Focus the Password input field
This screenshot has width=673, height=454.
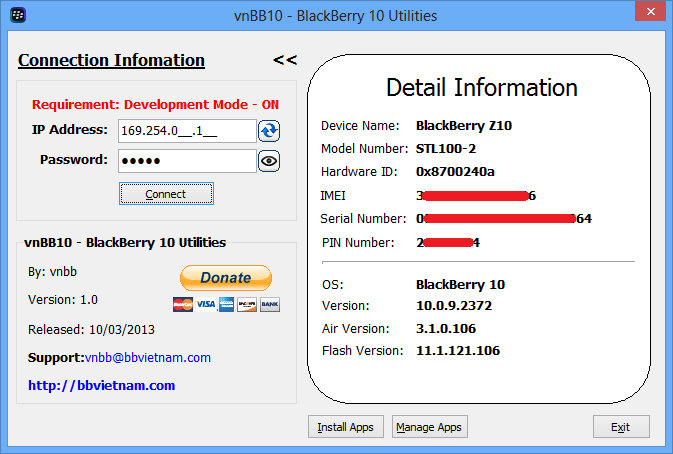tap(187, 161)
